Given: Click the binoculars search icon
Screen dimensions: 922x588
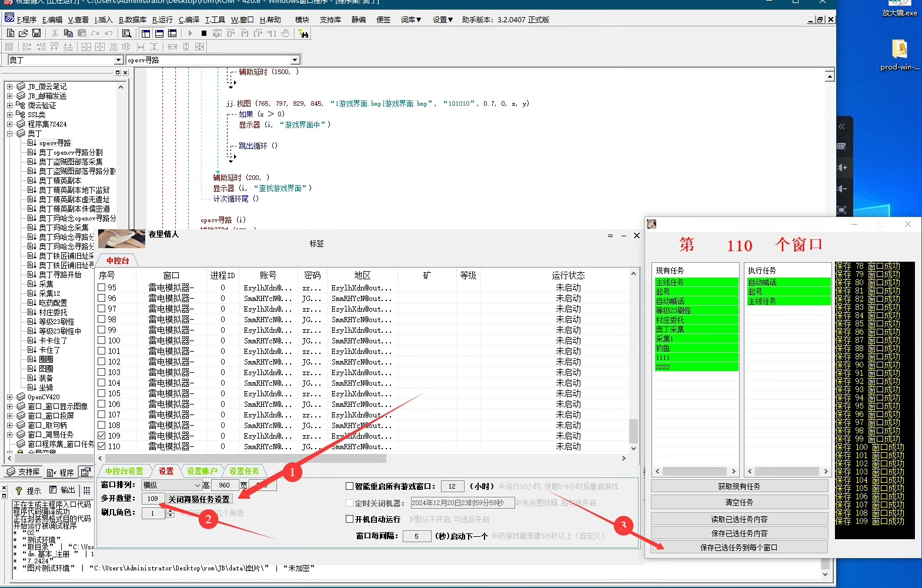Looking at the screenshot, I should (303, 34).
